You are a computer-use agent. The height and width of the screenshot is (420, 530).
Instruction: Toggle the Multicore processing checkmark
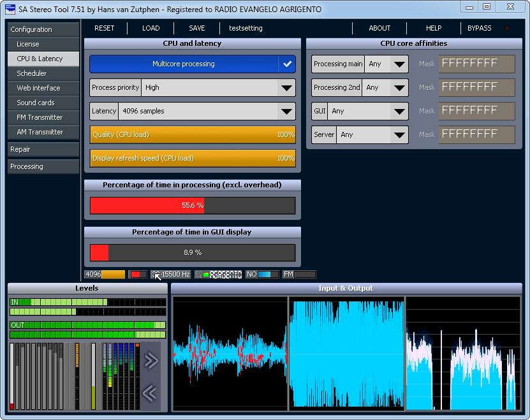click(x=287, y=64)
